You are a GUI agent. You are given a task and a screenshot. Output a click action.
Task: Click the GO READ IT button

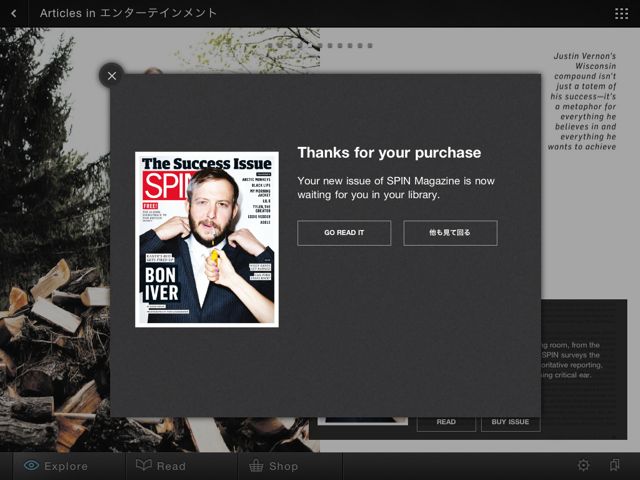point(344,233)
